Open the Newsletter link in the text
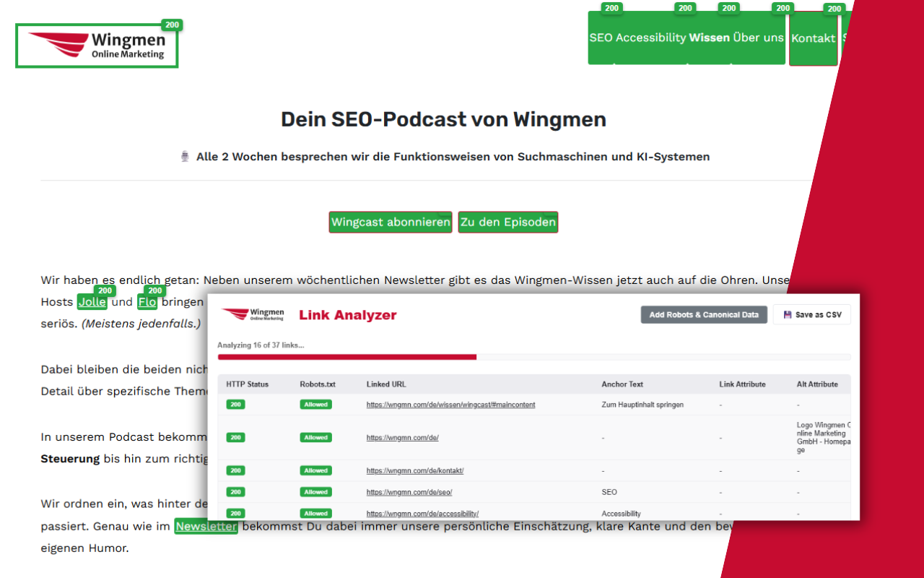The image size is (924, 578). click(x=206, y=526)
